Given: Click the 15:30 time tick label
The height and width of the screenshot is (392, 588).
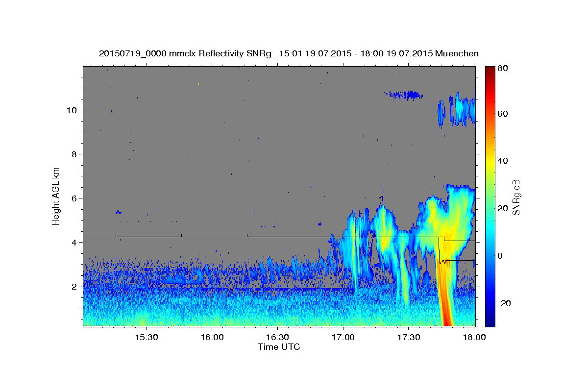Looking at the screenshot, I should pyautogui.click(x=147, y=338).
